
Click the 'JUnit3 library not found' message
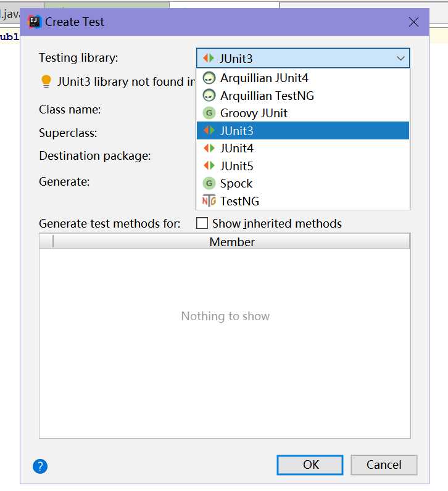(x=126, y=82)
